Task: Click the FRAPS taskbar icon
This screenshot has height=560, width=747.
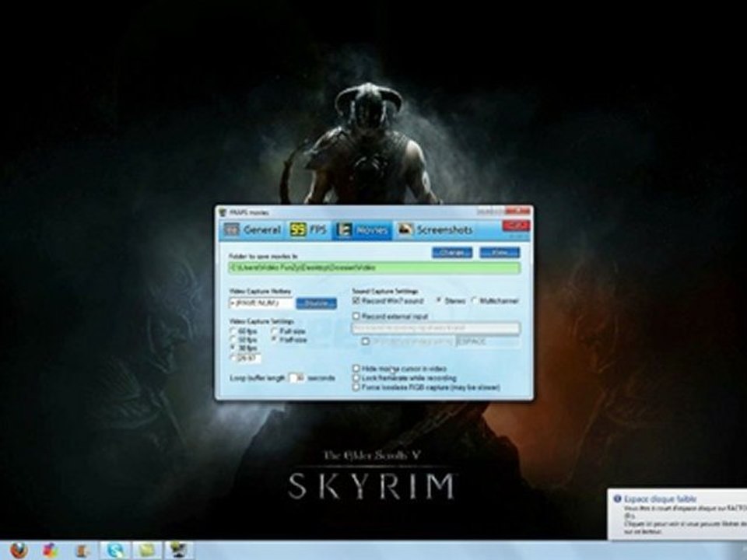Action: 179,551
